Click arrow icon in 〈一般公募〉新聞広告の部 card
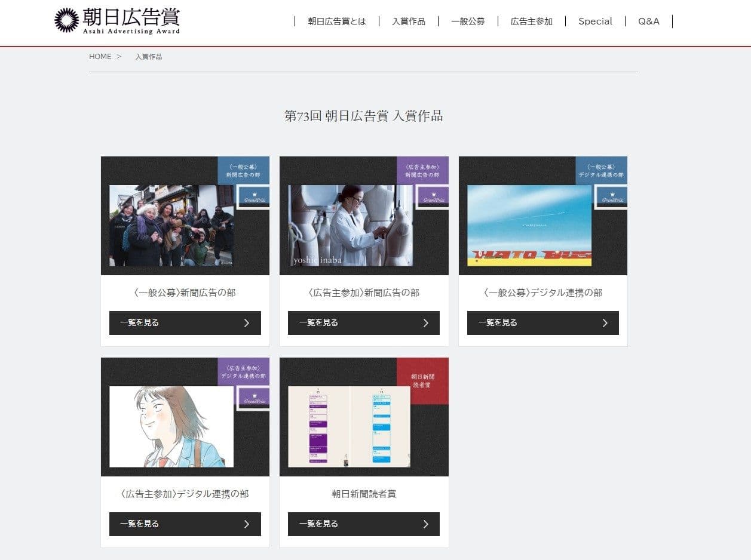The image size is (751, 560). [x=247, y=323]
